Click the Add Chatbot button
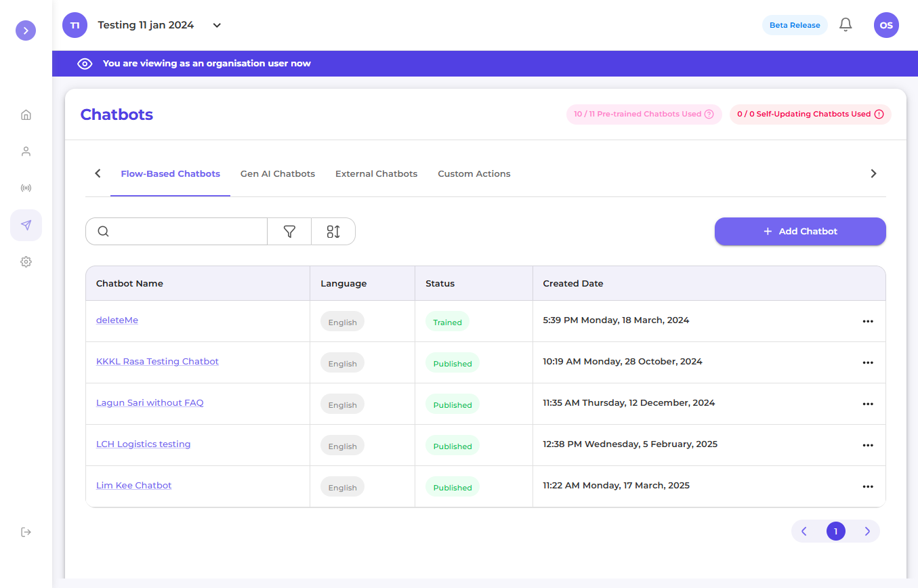Viewport: 918px width, 588px height. pos(800,231)
